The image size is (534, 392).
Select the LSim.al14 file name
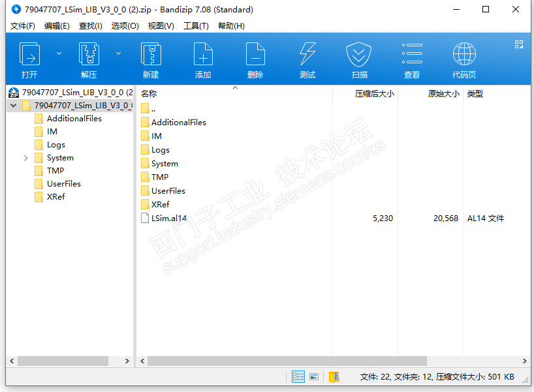coord(169,218)
